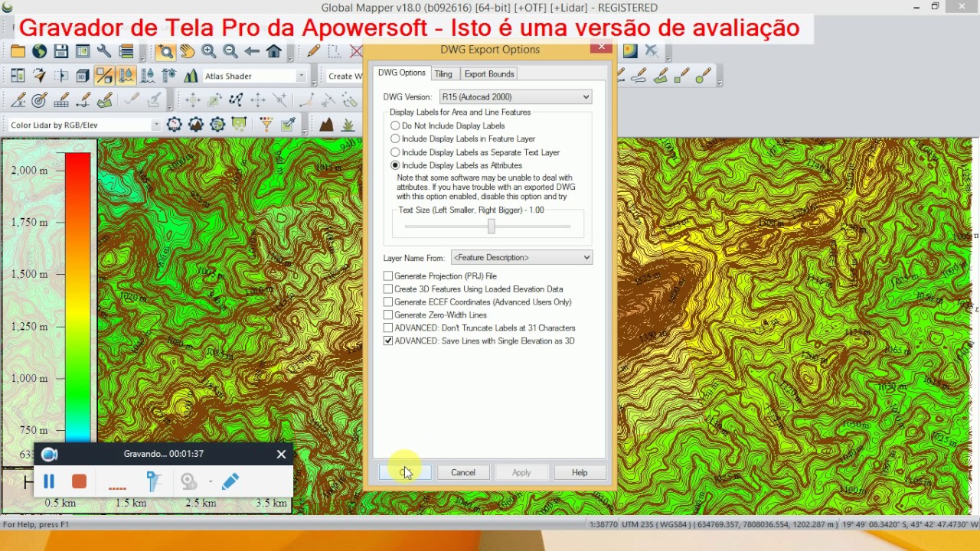980x551 pixels.
Task: Enable Don't Truncate Labels at 31 Characters
Action: pyautogui.click(x=388, y=328)
